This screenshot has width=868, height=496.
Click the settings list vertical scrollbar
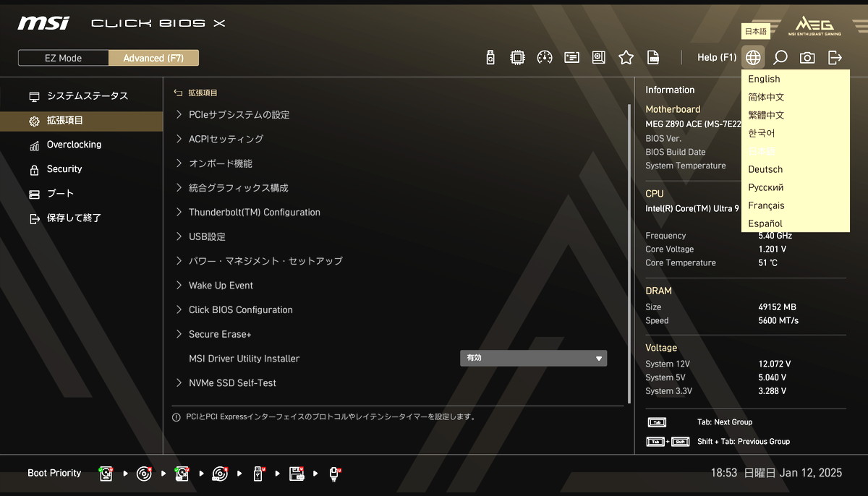coord(629,253)
